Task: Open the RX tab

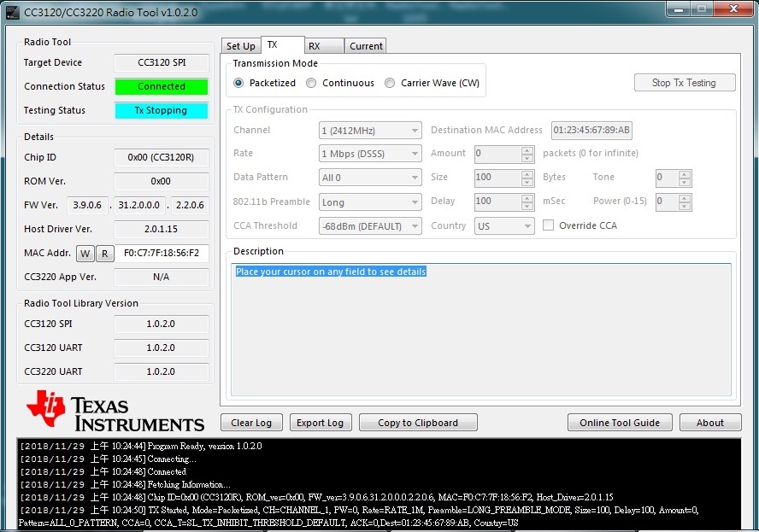Action: tap(324, 46)
